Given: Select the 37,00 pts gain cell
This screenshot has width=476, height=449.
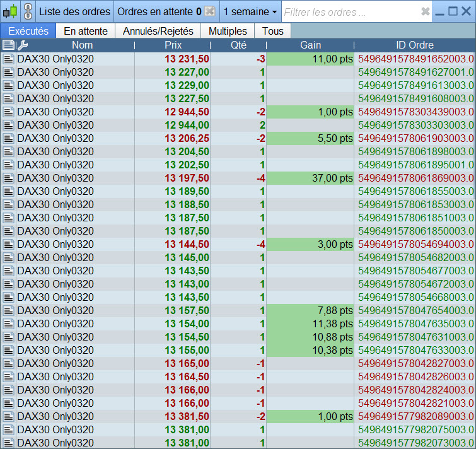Looking at the screenshot, I should click(310, 178).
